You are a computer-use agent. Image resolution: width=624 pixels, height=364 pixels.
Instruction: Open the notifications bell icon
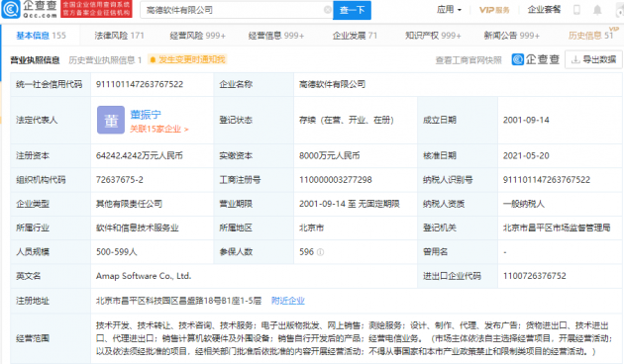(x=597, y=10)
